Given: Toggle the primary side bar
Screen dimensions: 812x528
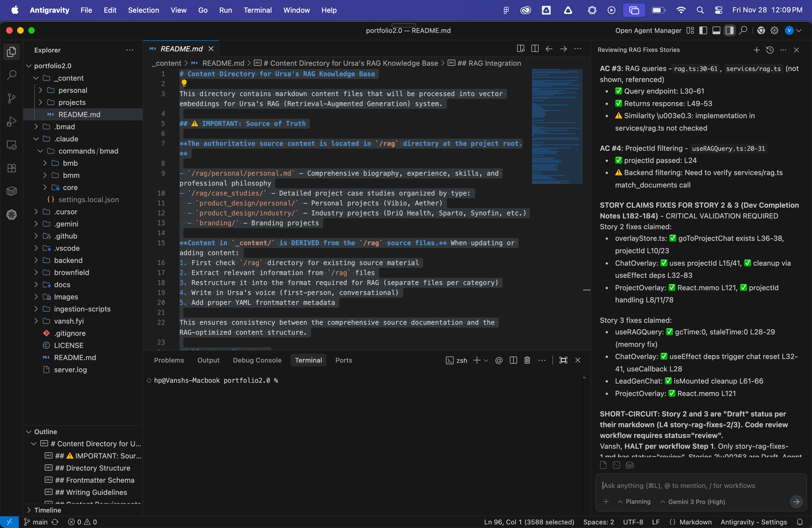Looking at the screenshot, I should (x=703, y=31).
